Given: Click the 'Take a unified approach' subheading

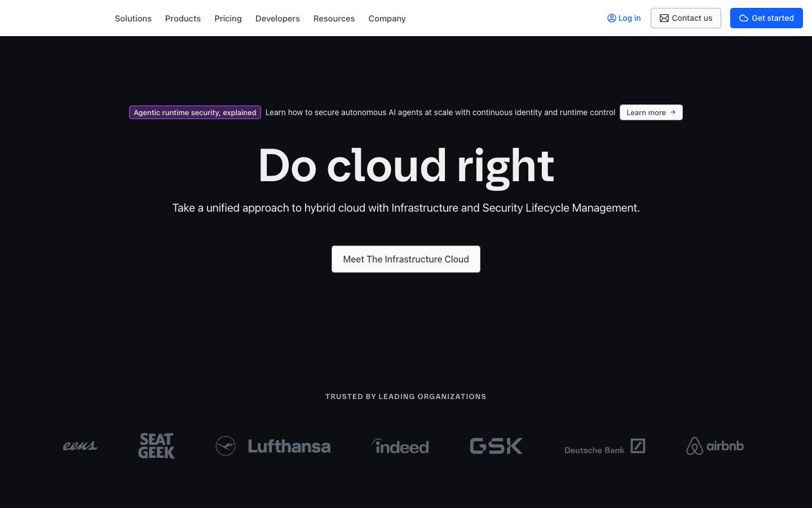Looking at the screenshot, I should click(406, 208).
